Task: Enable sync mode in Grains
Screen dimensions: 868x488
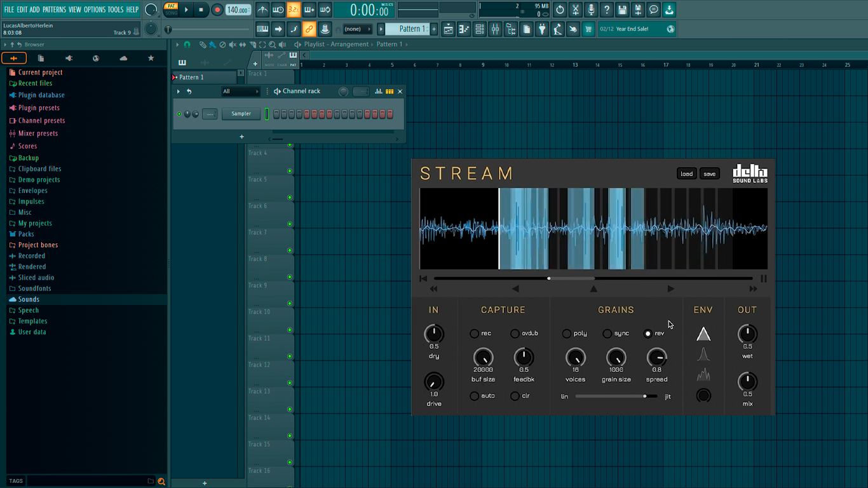Action: tap(607, 334)
